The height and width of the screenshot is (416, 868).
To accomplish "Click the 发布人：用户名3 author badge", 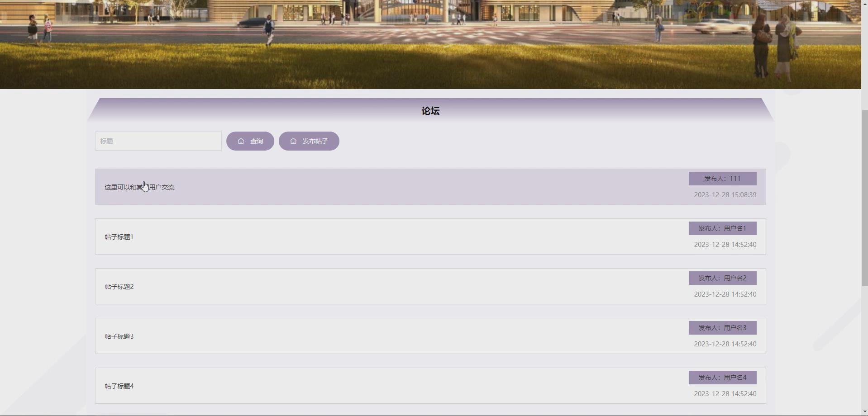I will pos(723,328).
